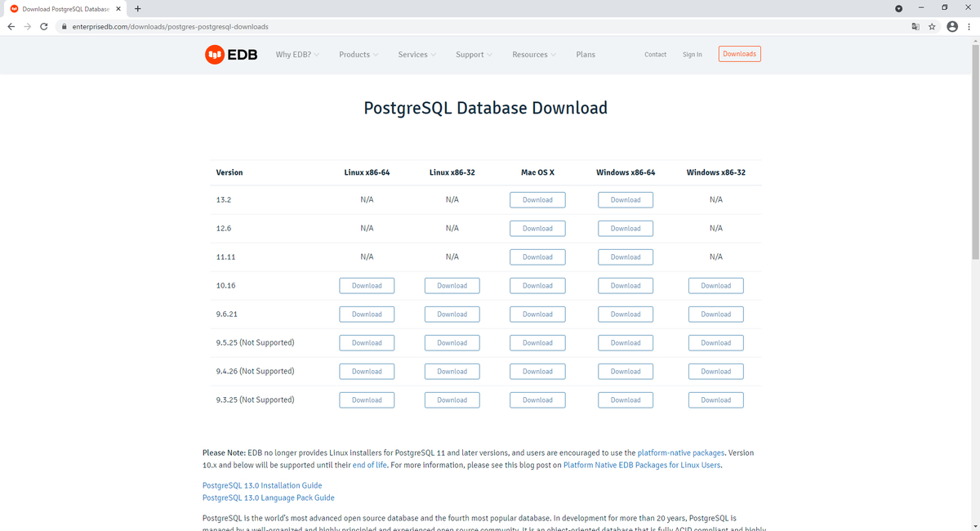The width and height of the screenshot is (980, 531).
Task: Download version 13.2 for Windows x86-64
Action: [626, 200]
